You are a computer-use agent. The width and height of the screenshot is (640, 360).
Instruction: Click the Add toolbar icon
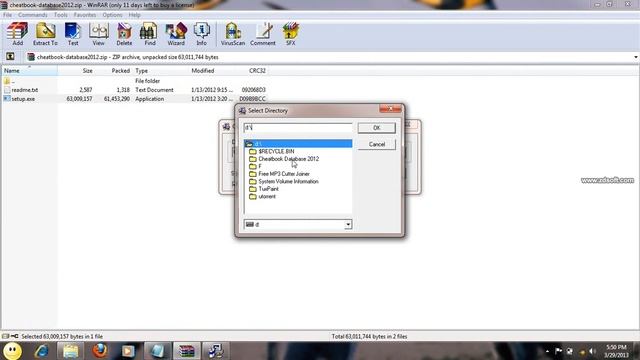tap(17, 34)
